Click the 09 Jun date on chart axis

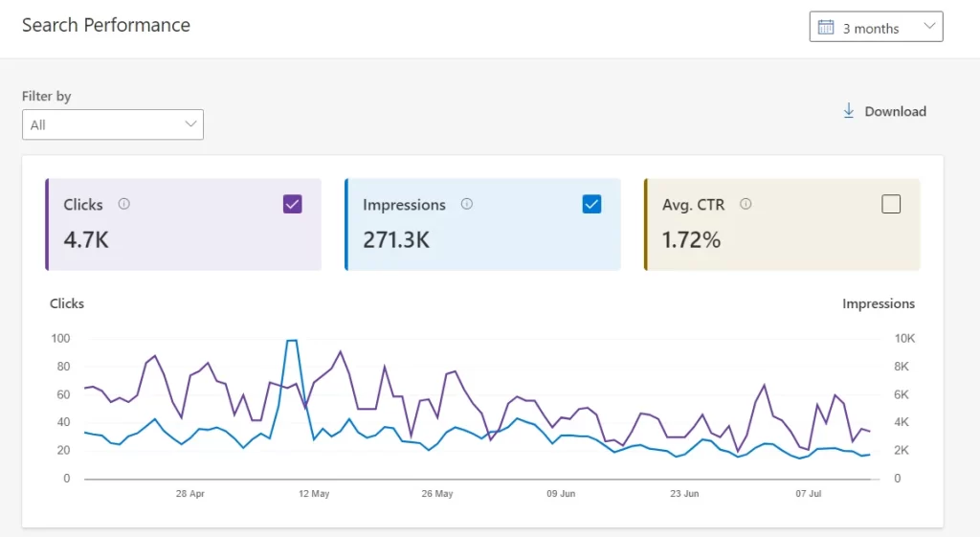[x=561, y=494]
